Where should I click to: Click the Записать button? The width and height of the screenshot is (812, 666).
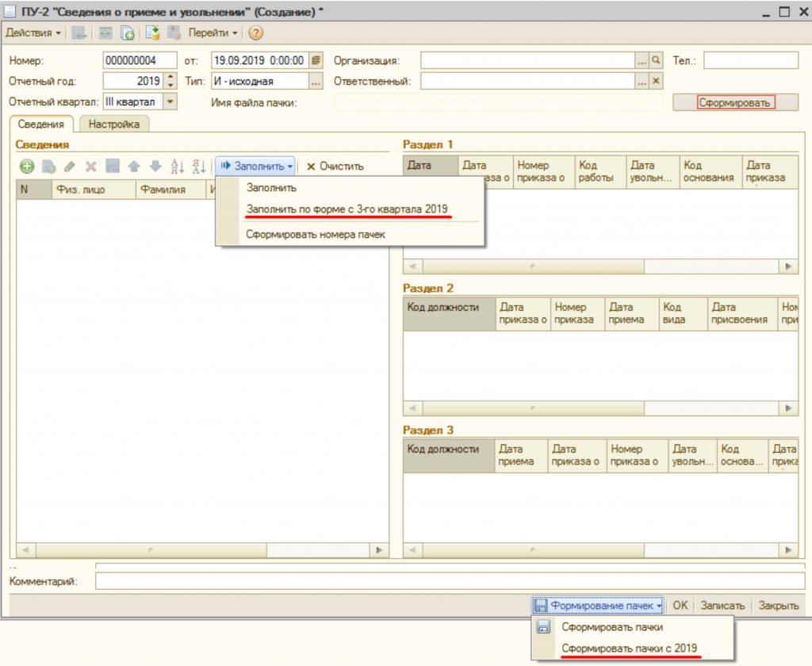pyautogui.click(x=722, y=606)
